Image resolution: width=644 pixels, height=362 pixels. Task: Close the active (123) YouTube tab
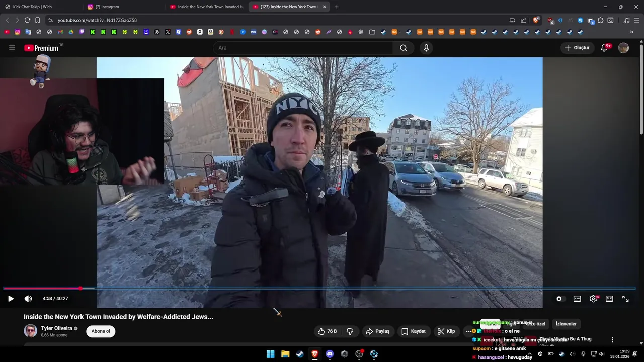click(324, 7)
